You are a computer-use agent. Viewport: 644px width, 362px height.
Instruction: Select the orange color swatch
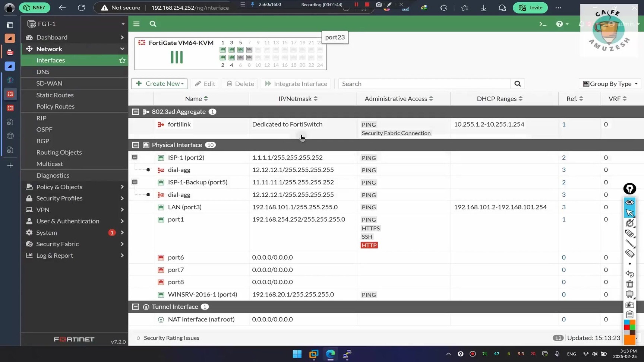tap(629, 340)
